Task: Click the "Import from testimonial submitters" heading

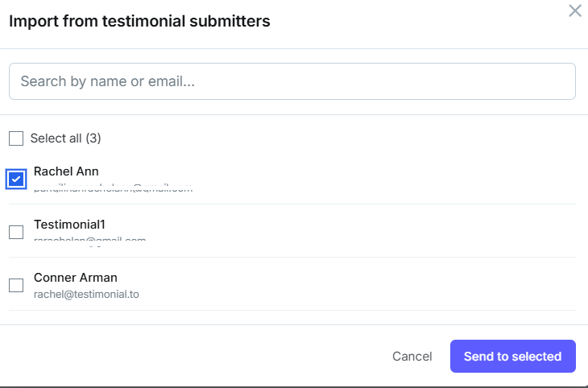Action: pyautogui.click(x=139, y=21)
